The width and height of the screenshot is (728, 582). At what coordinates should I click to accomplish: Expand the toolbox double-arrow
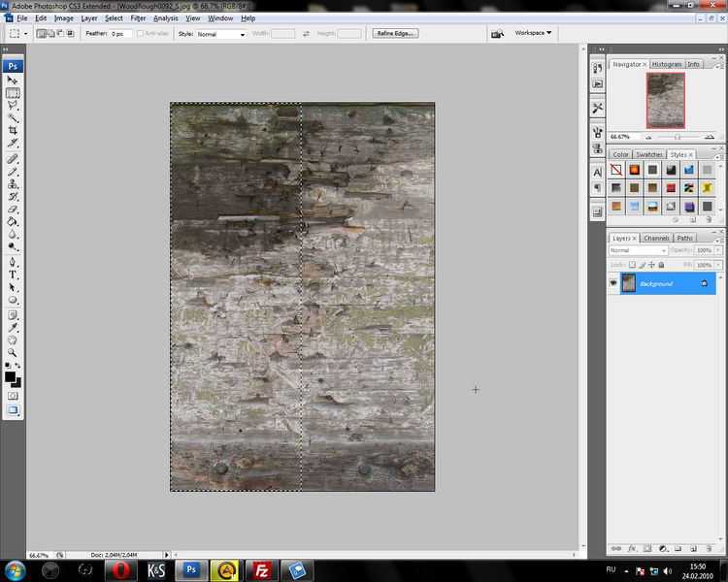point(5,49)
